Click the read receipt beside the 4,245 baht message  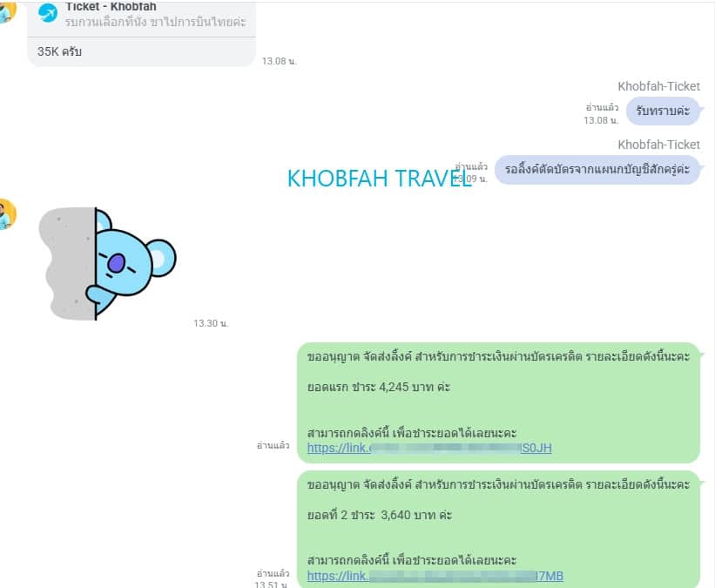(x=273, y=445)
